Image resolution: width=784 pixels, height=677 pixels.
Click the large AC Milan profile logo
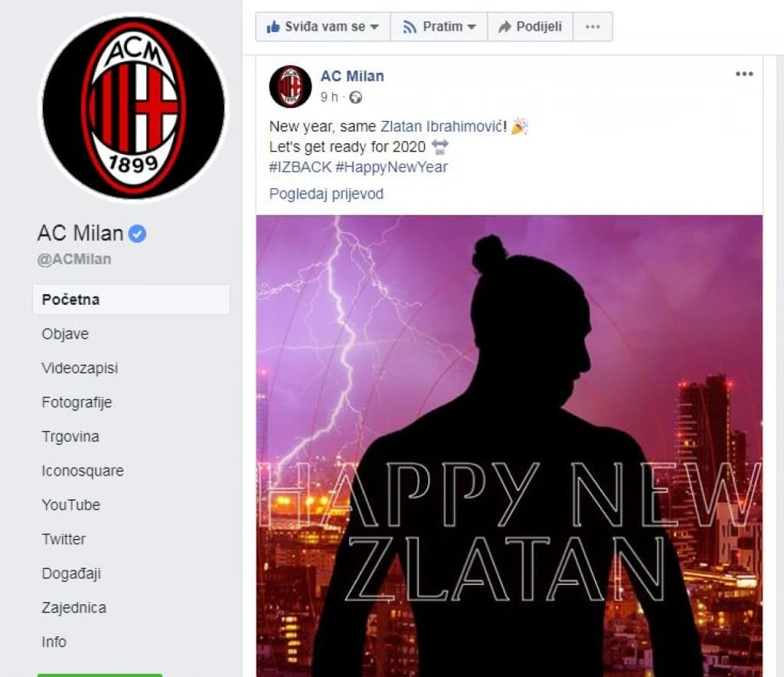point(133,109)
